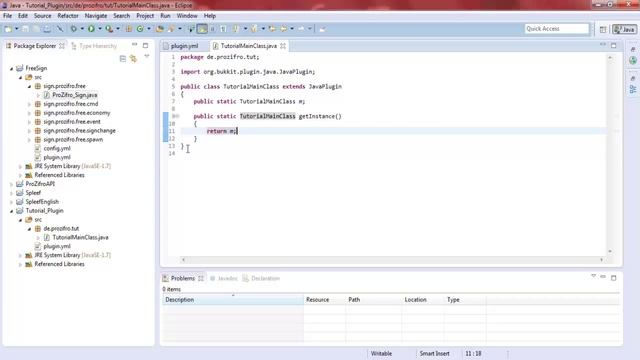
Task: Click the green Run button
Action: (x=91, y=29)
